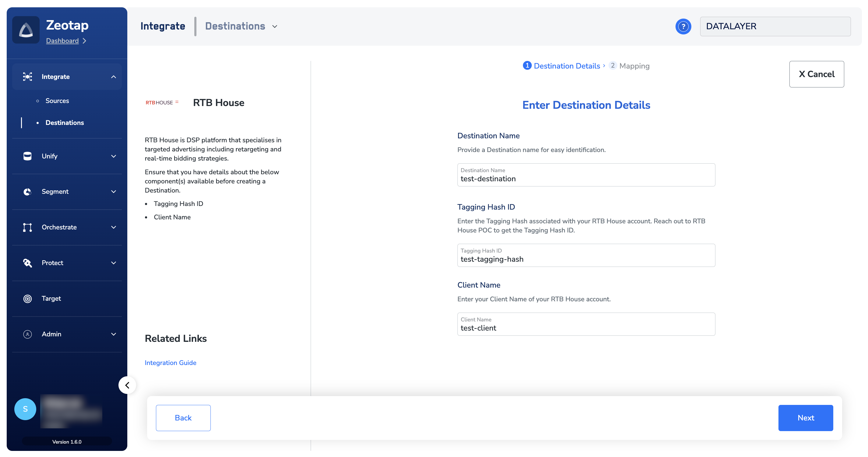Open the Destinations header dropdown
Viewport: 868px width, 457px height.
tap(275, 26)
